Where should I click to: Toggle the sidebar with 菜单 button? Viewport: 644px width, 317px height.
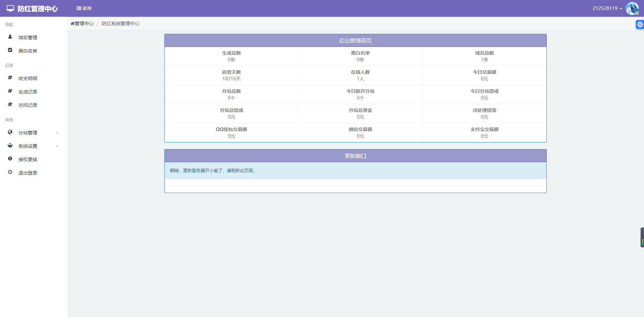84,8
